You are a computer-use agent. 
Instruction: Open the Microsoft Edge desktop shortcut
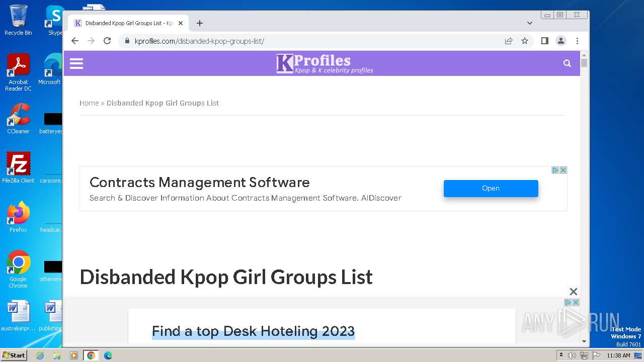tap(50, 69)
